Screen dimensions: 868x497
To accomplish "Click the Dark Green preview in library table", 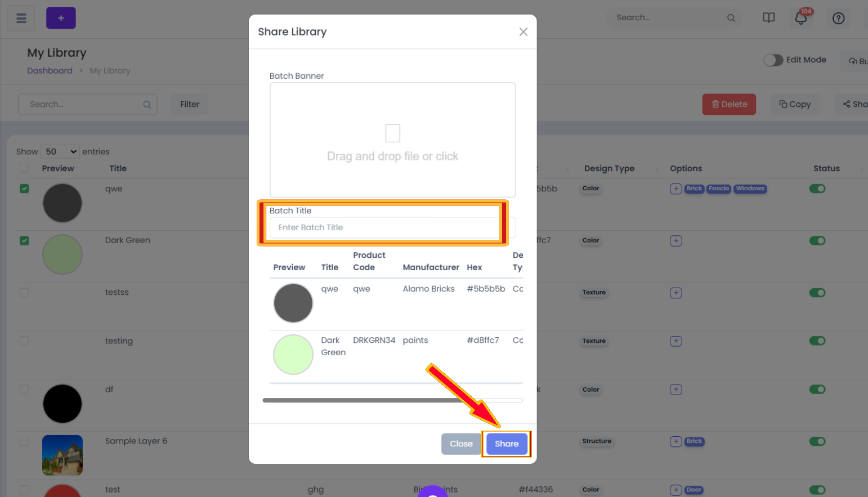I will pos(62,254).
